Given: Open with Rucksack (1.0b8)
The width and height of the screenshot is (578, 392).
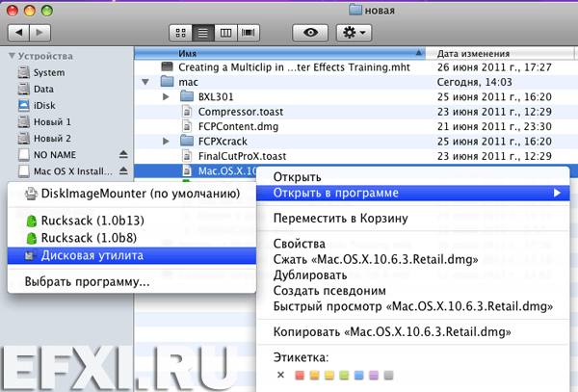Looking at the screenshot, I should [x=132, y=238].
